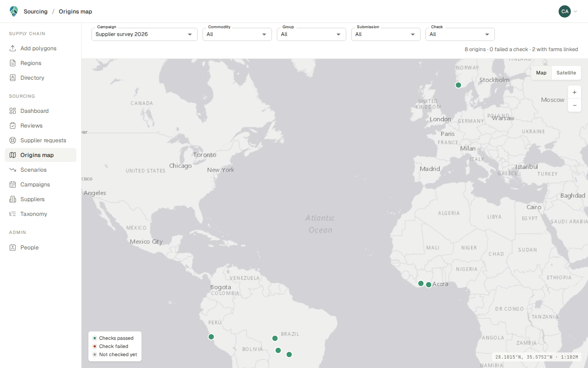Switch map to Map view
The image size is (588, 368).
tap(541, 73)
